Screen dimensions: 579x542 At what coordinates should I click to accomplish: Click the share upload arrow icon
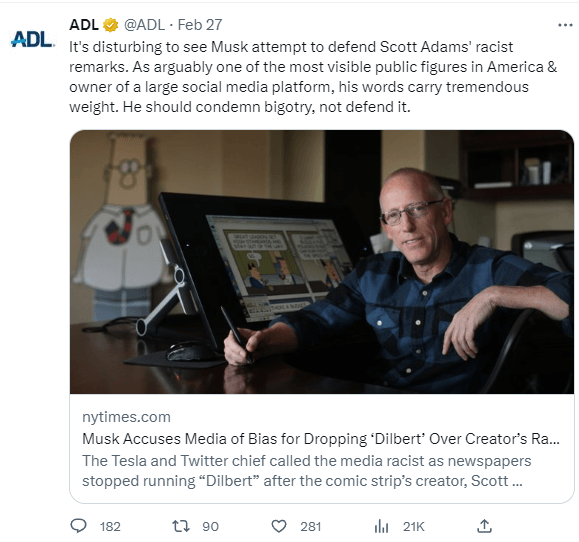(x=484, y=526)
